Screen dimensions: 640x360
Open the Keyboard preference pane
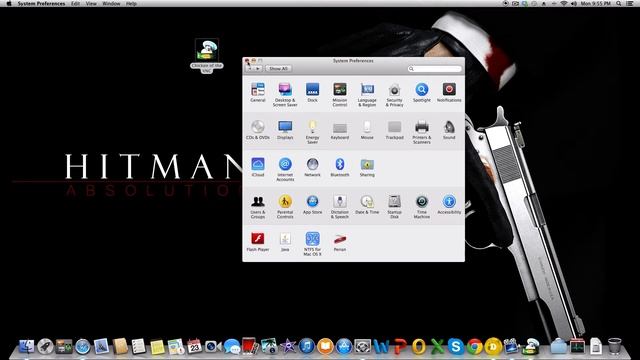point(340,130)
